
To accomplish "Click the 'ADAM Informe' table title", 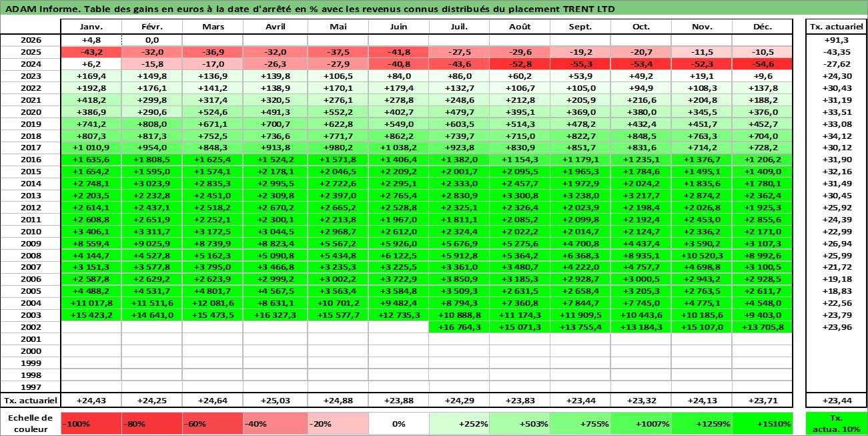I will pos(310,9).
